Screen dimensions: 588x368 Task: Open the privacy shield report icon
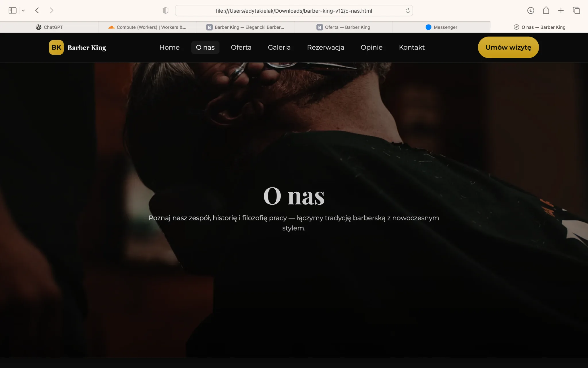click(165, 11)
